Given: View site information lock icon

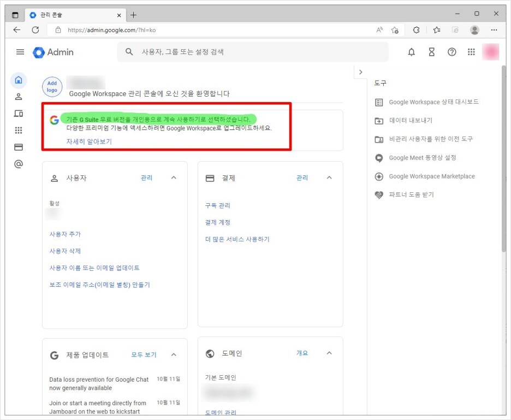Looking at the screenshot, I should (x=58, y=30).
